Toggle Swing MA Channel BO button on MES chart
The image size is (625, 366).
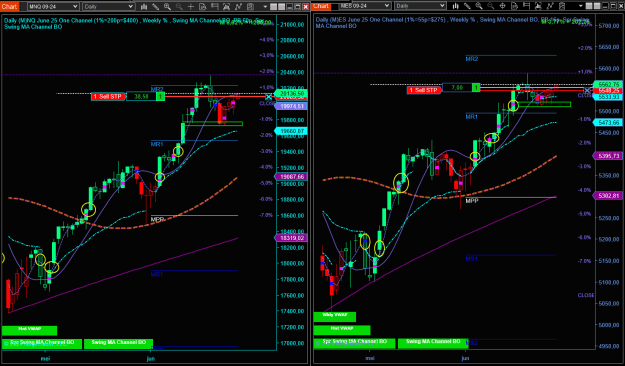(x=432, y=343)
